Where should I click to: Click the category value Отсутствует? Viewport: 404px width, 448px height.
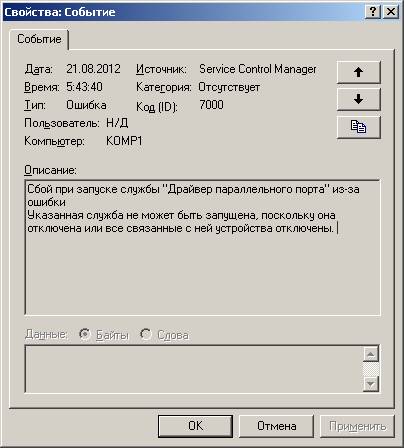pyautogui.click(x=229, y=87)
